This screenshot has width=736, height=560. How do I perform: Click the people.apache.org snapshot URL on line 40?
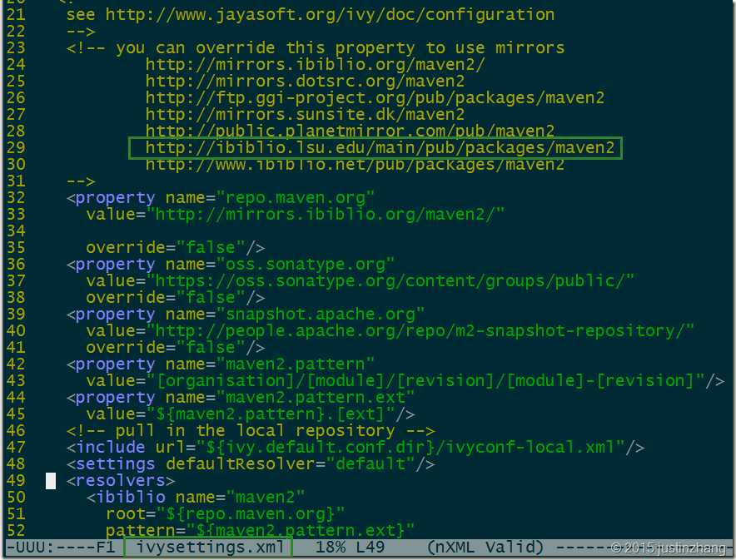[420, 330]
